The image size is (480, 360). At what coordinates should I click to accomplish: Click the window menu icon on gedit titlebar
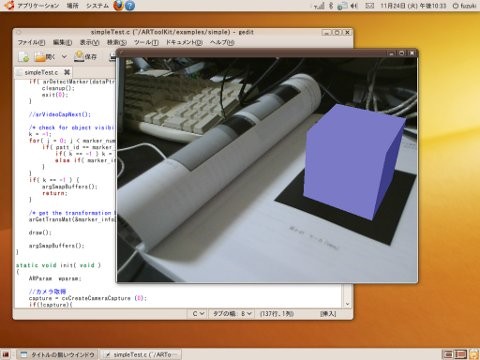coord(19,32)
